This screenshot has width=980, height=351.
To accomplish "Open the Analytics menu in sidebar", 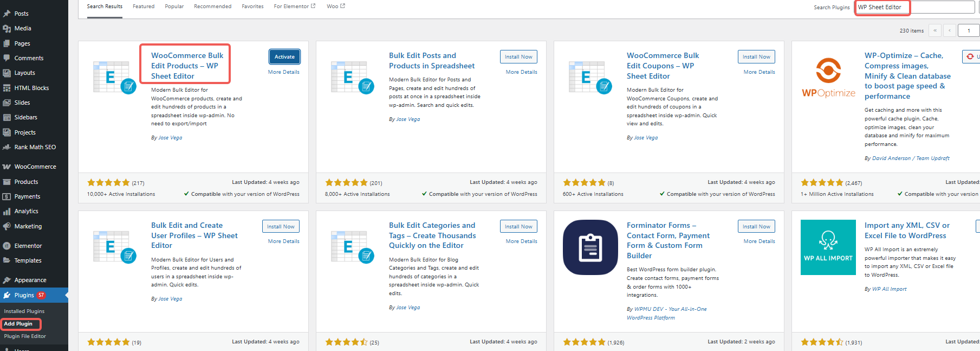I will point(26,211).
